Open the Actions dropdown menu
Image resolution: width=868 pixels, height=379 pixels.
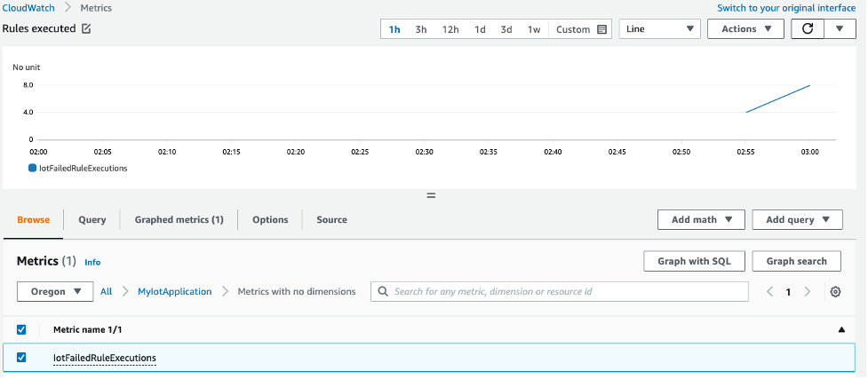(745, 28)
